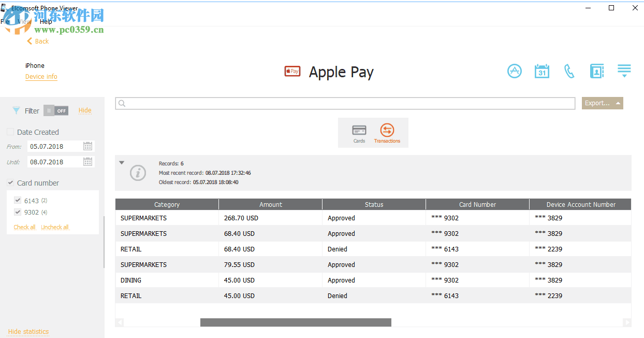
Task: Uncheck the Card number checkbox
Action: click(10, 183)
